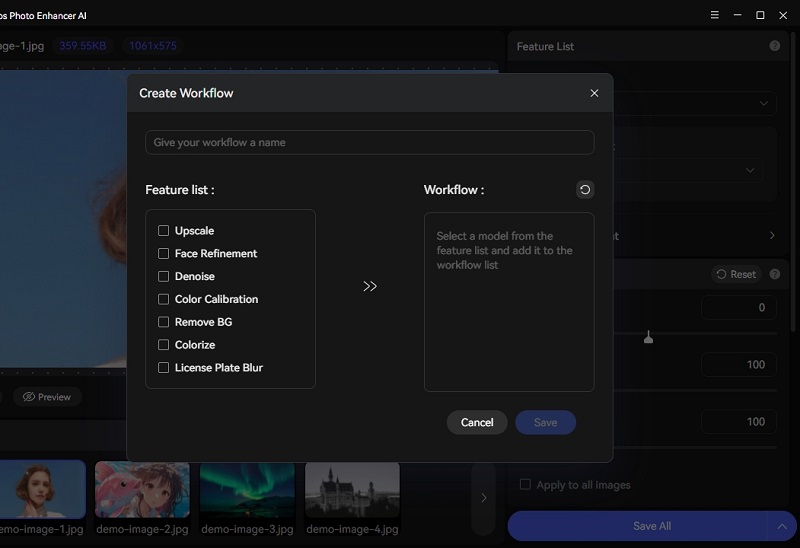
Task: Close the Create Workflow dialog
Action: coord(594,93)
